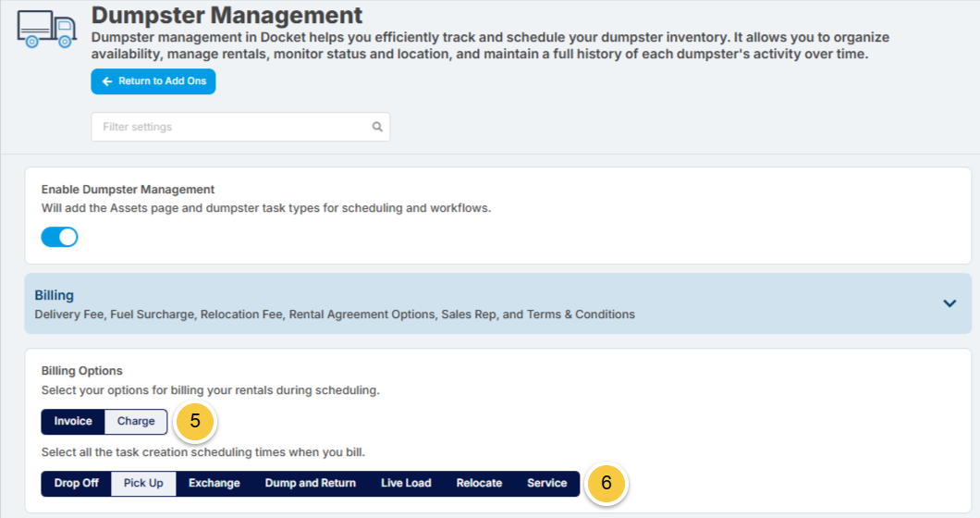The width and height of the screenshot is (980, 518).
Task: Toggle Dump and Return billing time
Action: (311, 484)
